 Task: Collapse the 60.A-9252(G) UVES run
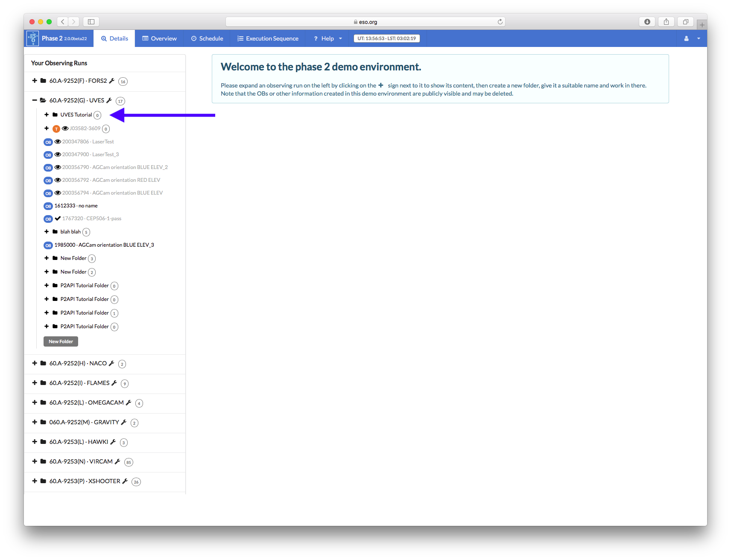(35, 100)
